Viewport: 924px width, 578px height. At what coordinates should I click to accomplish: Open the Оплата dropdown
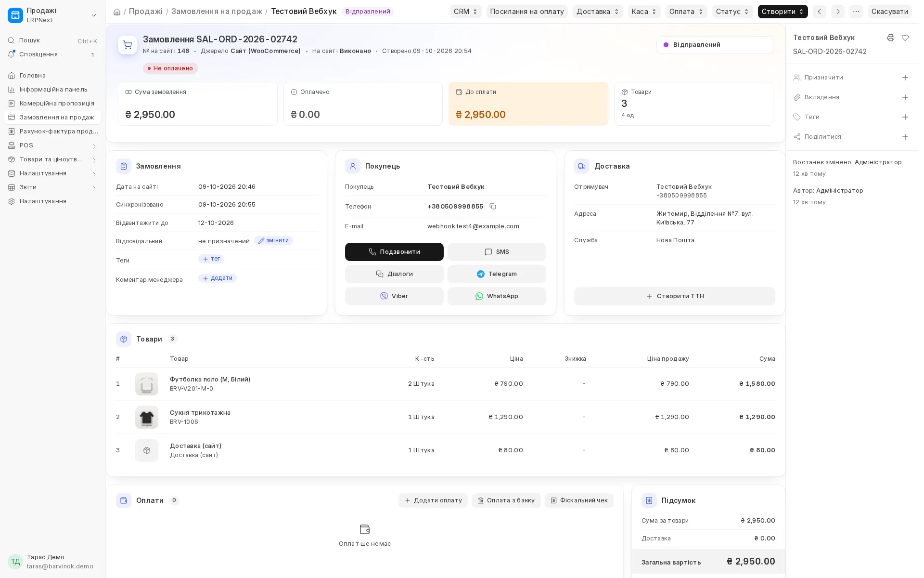tap(686, 12)
